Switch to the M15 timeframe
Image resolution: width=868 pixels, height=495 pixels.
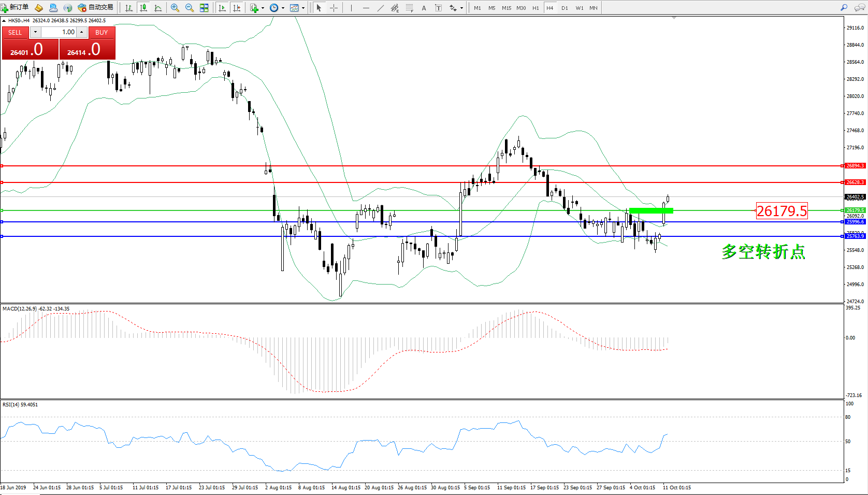pyautogui.click(x=506, y=8)
